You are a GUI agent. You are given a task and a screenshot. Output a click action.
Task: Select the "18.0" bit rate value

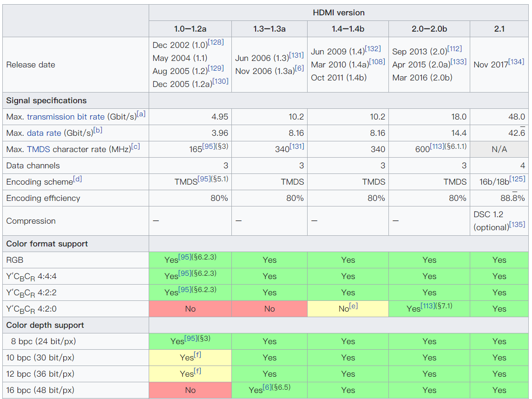pos(459,117)
